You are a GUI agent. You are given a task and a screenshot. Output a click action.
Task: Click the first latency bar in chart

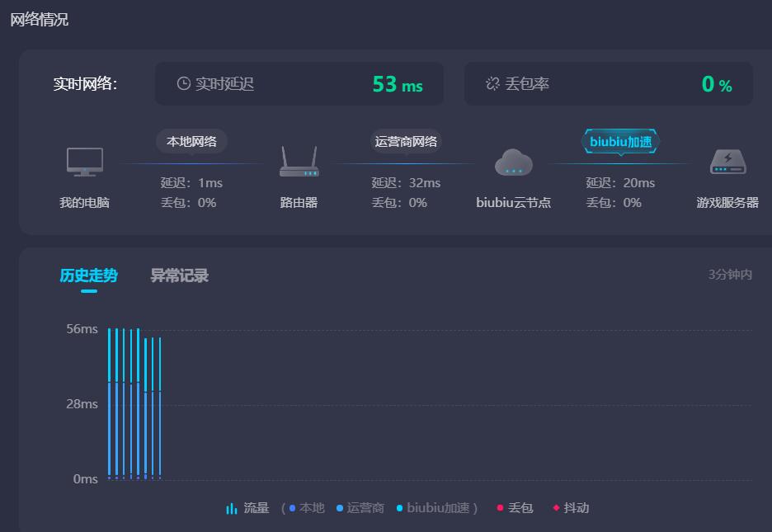pyautogui.click(x=109, y=404)
